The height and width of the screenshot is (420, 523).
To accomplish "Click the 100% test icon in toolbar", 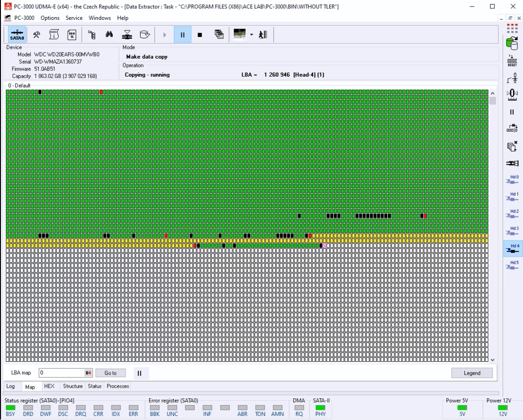I will click(x=72, y=35).
